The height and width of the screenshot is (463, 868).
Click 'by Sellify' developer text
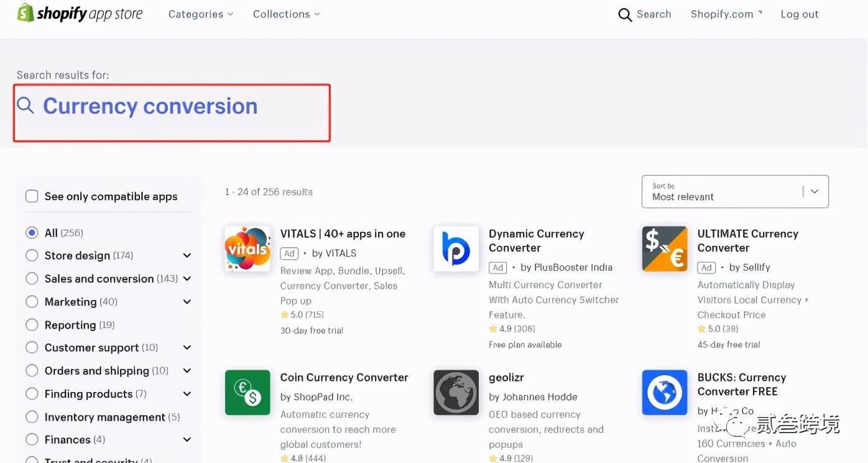[749, 268]
